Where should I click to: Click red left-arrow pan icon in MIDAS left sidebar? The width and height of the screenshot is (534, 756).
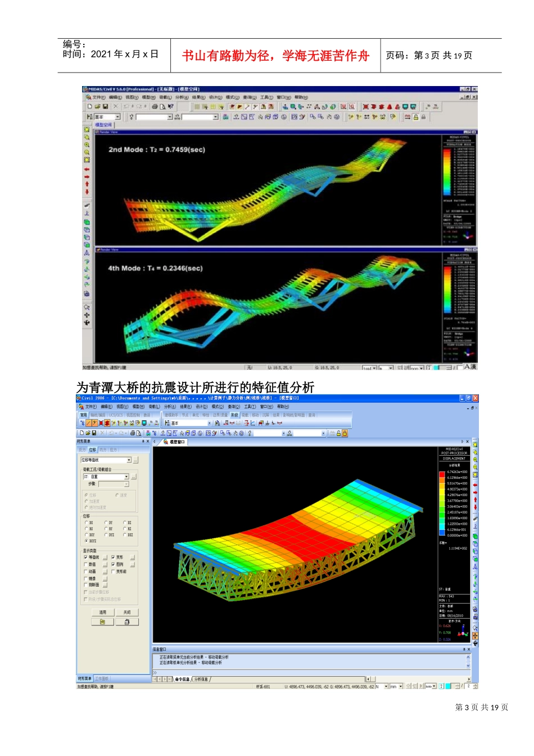tap(87, 169)
